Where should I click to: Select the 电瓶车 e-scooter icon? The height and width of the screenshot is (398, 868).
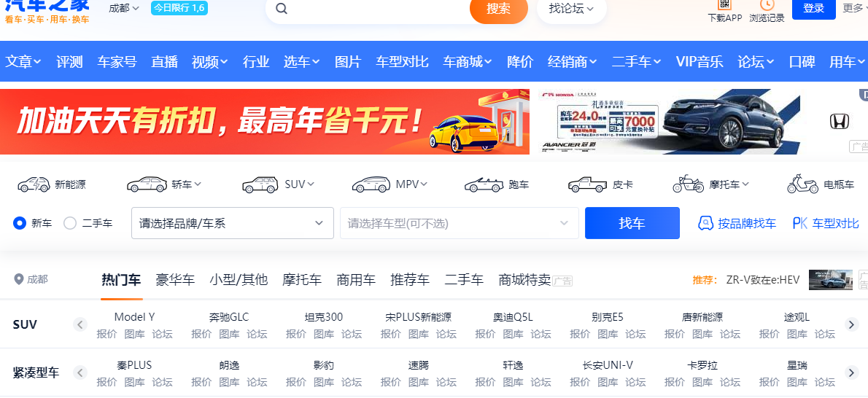(x=802, y=184)
